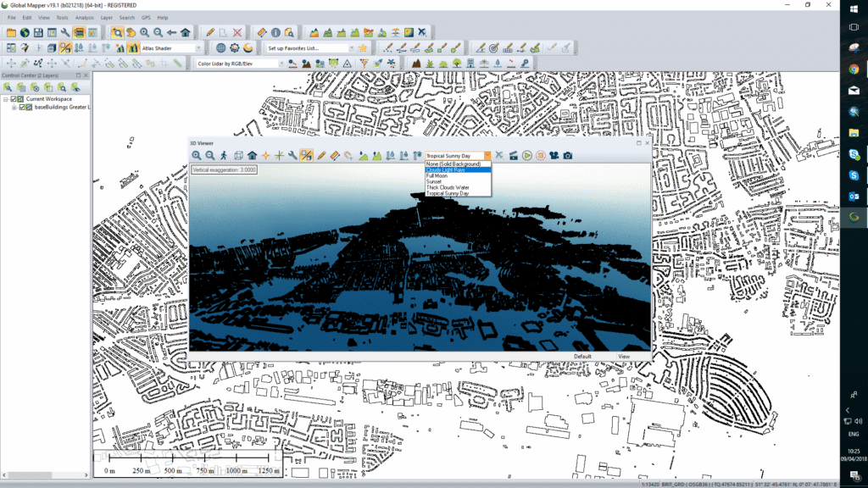The width and height of the screenshot is (868, 488).
Task: Choose Sunset skybox option
Action: click(x=458, y=181)
